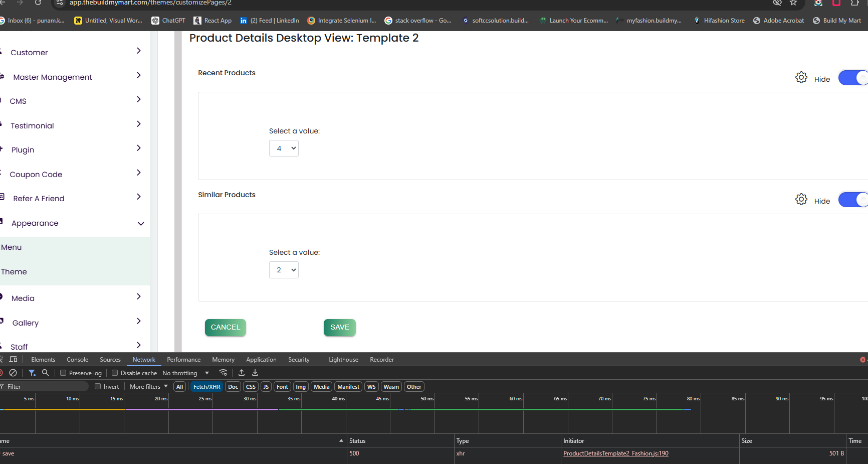Switch to the Application tab
868x464 pixels.
point(261,360)
